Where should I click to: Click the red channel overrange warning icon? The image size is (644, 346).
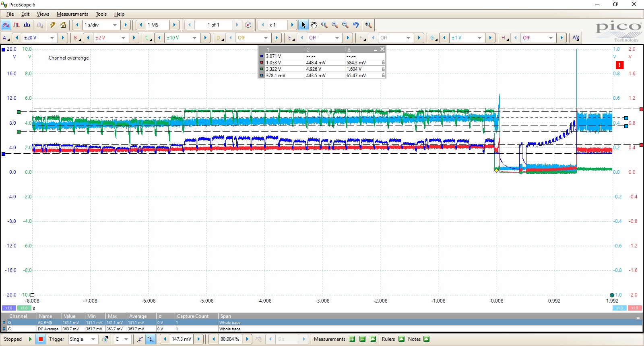[x=619, y=65]
